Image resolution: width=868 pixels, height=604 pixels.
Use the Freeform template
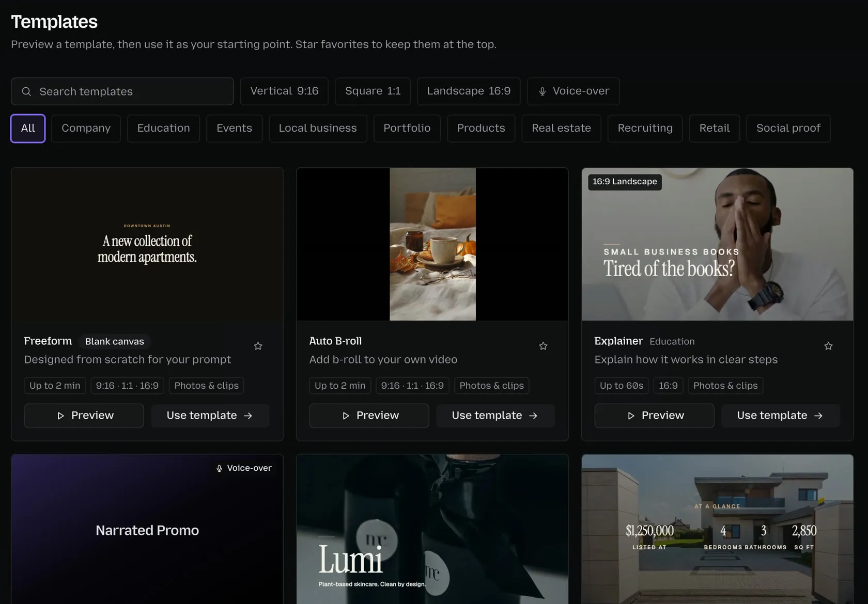(x=210, y=416)
